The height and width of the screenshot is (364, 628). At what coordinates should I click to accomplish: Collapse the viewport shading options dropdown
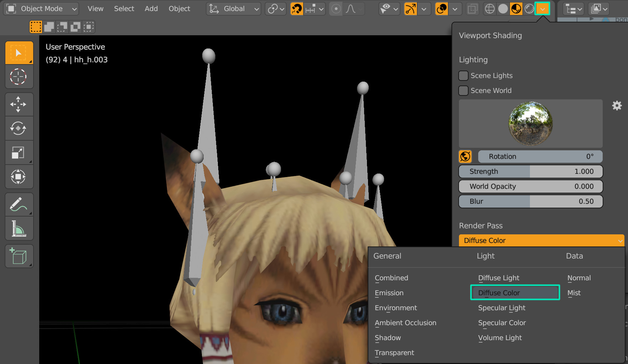(x=542, y=9)
